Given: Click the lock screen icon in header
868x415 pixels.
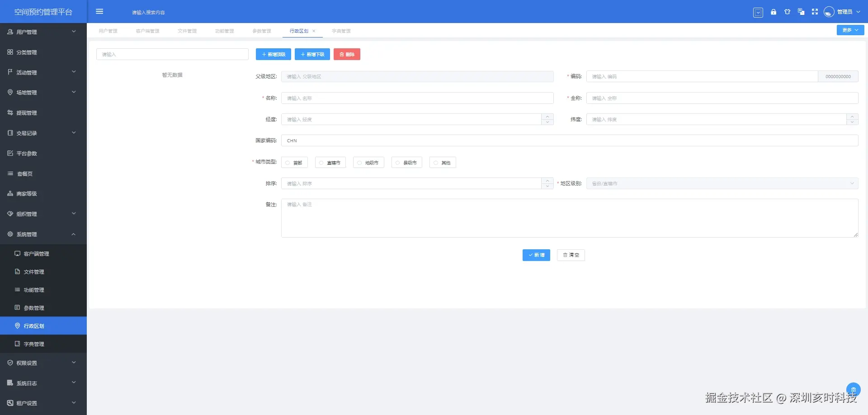Looking at the screenshot, I should [x=774, y=12].
